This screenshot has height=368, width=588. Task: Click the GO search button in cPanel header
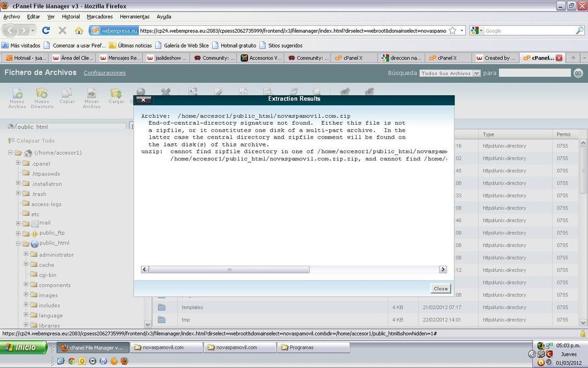(578, 73)
